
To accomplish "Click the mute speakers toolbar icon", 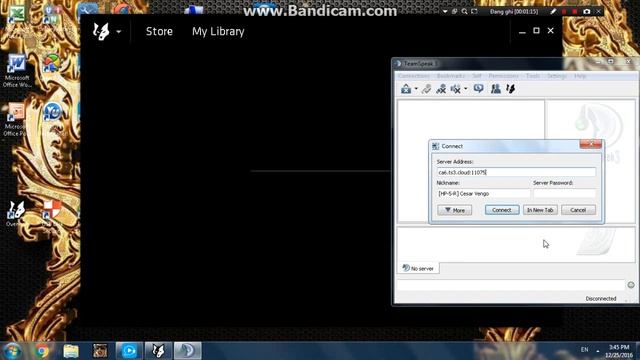I will click(456, 89).
